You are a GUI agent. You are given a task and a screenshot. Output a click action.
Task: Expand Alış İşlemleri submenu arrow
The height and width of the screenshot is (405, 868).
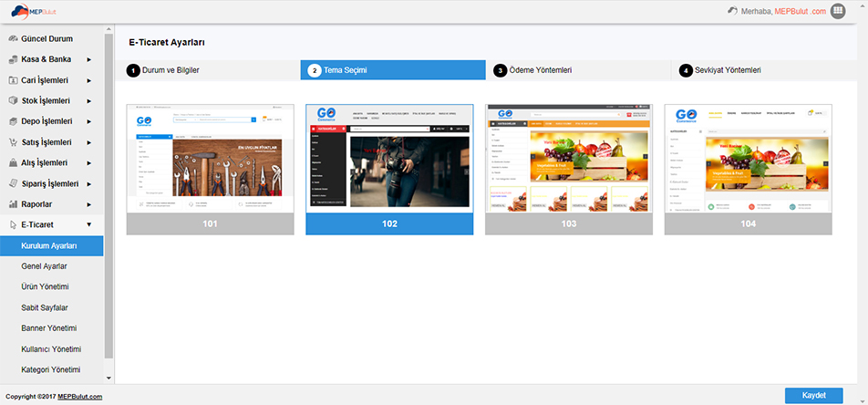pyautogui.click(x=89, y=163)
